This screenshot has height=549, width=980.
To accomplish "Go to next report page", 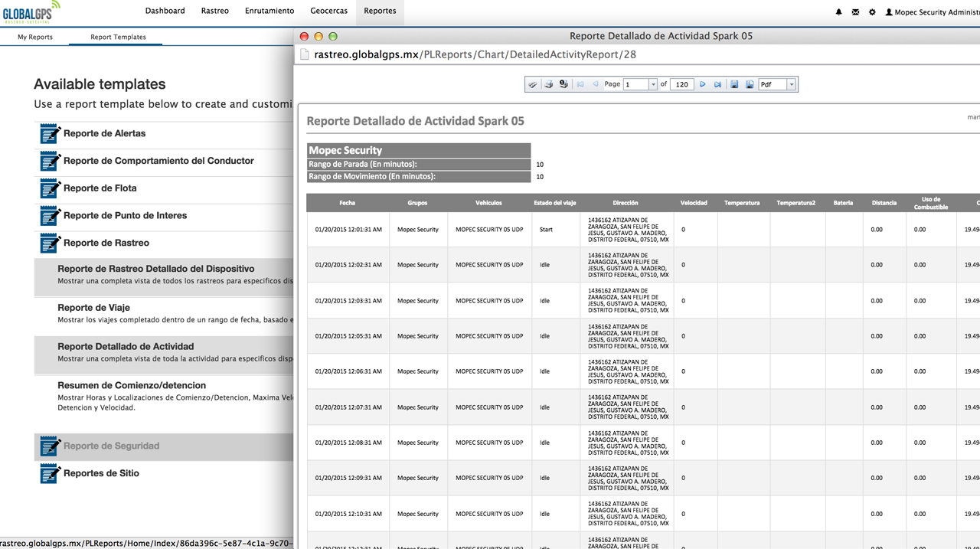I will 703,84.
